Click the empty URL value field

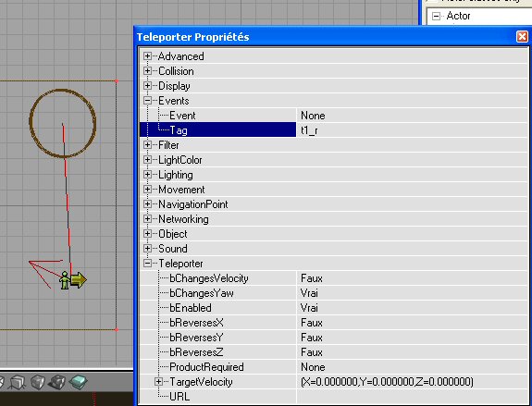[x=412, y=397]
